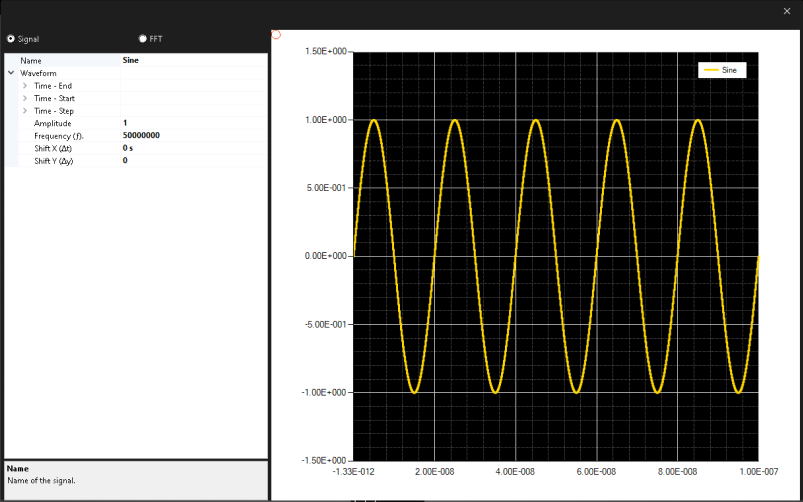803x502 pixels.
Task: Edit the Shift X value 0 s
Action: coord(194,148)
